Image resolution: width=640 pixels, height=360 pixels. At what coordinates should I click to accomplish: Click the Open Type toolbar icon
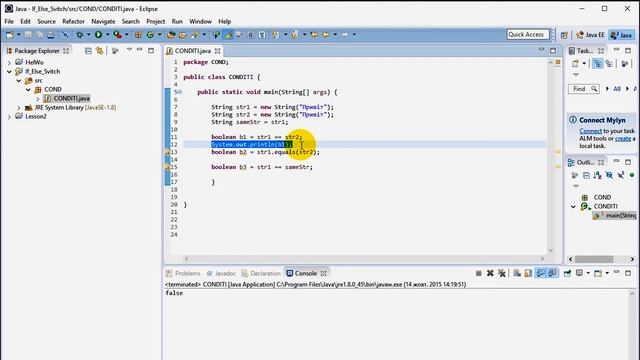click(171, 35)
